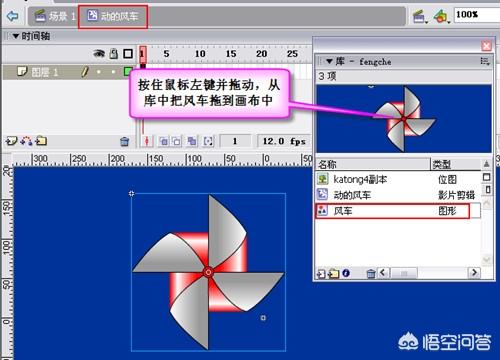Toggle green outline square of 图层 1
500x360 pixels.
click(x=128, y=72)
